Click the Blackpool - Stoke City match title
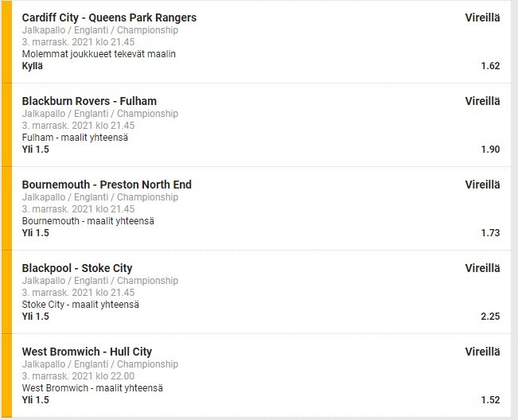 point(77,268)
